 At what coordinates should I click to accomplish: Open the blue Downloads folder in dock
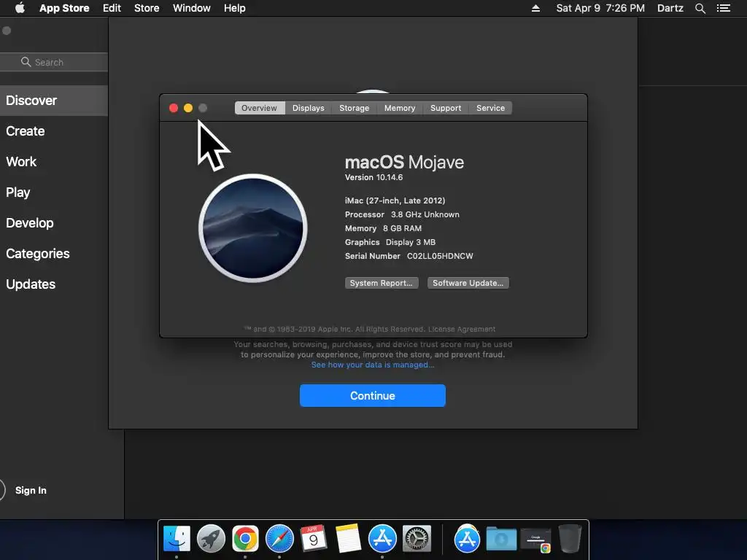click(x=501, y=539)
